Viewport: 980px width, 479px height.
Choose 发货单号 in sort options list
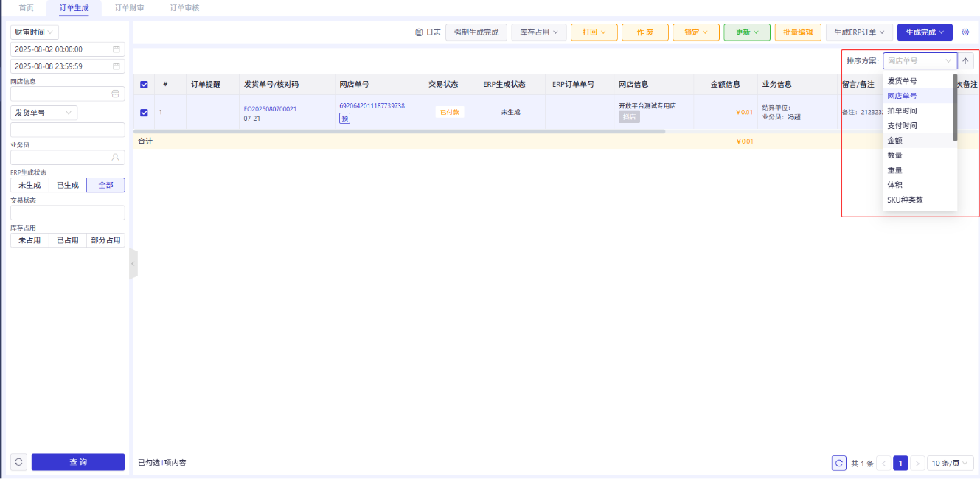click(x=918, y=81)
